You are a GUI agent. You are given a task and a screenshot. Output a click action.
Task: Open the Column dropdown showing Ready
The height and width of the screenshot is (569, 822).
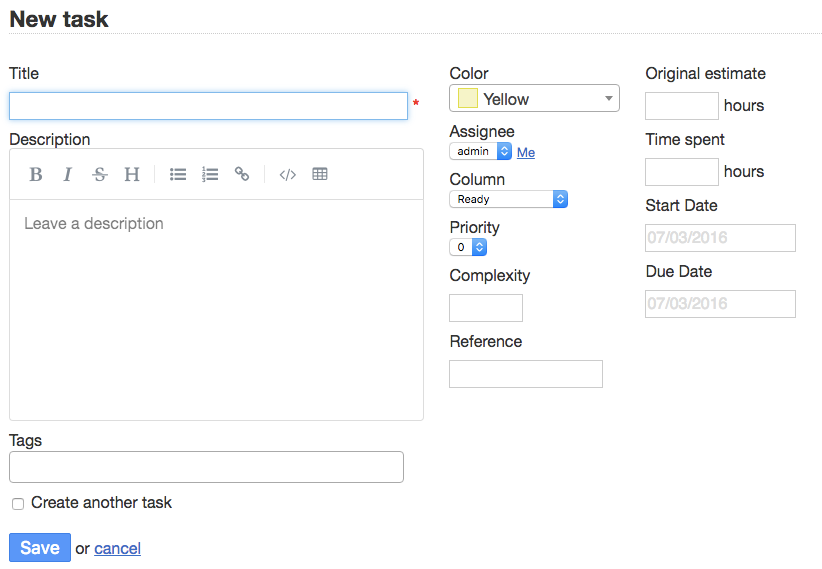[508, 199]
